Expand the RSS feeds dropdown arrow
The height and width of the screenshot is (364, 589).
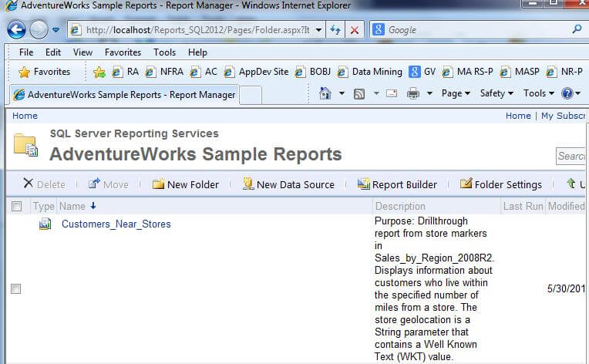[x=376, y=93]
